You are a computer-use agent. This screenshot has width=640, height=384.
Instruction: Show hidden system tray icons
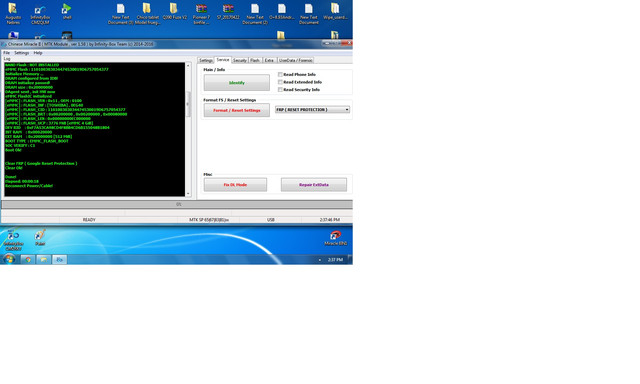320,260
